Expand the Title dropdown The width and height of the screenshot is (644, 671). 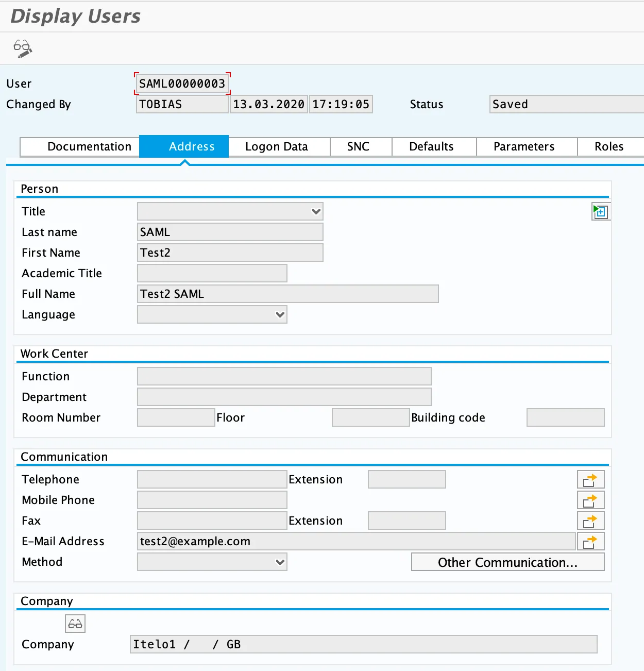316,212
